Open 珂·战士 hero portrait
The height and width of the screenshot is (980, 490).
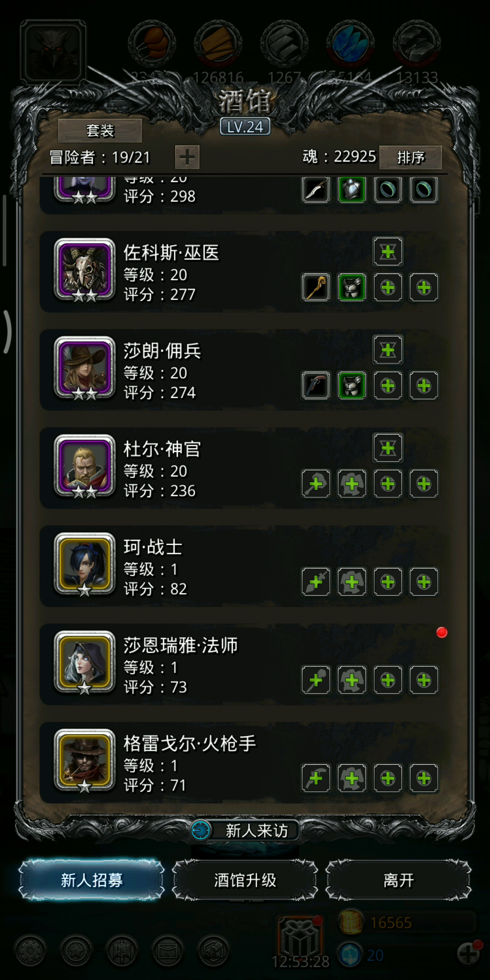point(84,564)
